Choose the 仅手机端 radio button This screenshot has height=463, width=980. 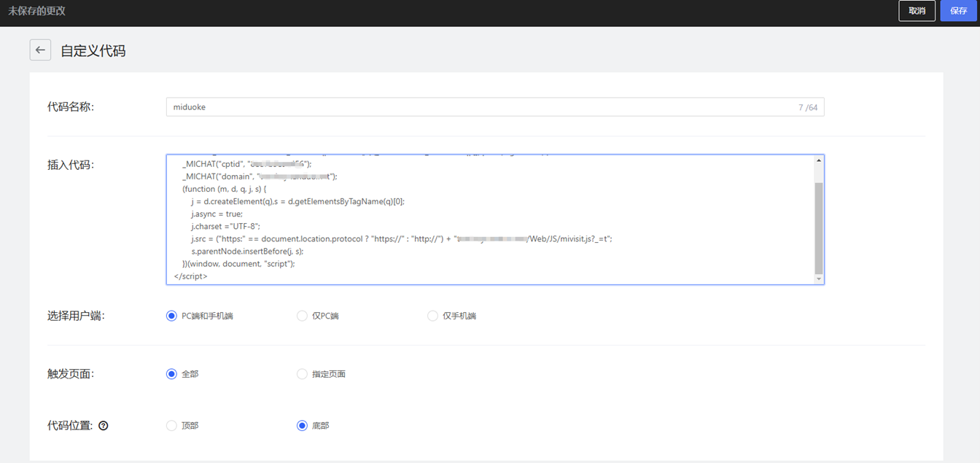pyautogui.click(x=432, y=316)
